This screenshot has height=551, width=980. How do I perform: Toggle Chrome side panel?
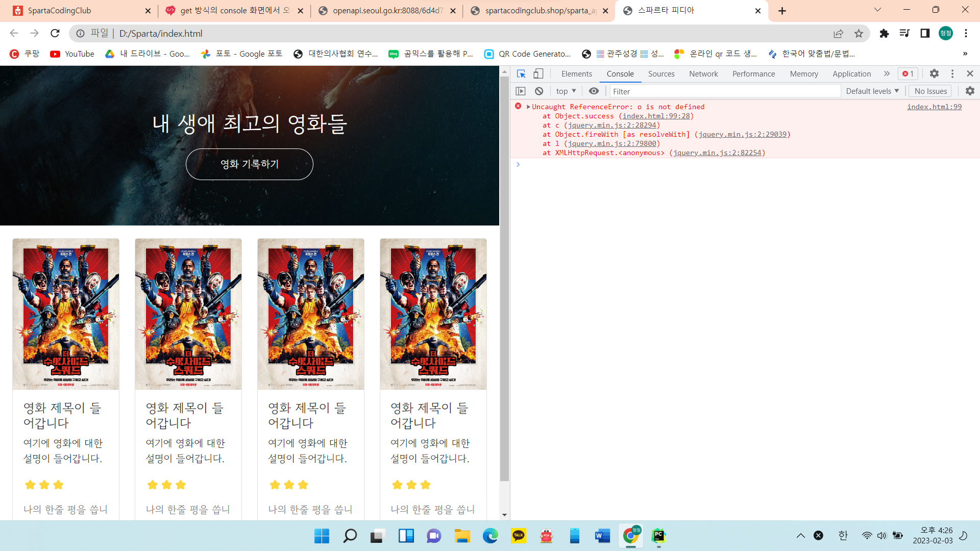pyautogui.click(x=925, y=33)
